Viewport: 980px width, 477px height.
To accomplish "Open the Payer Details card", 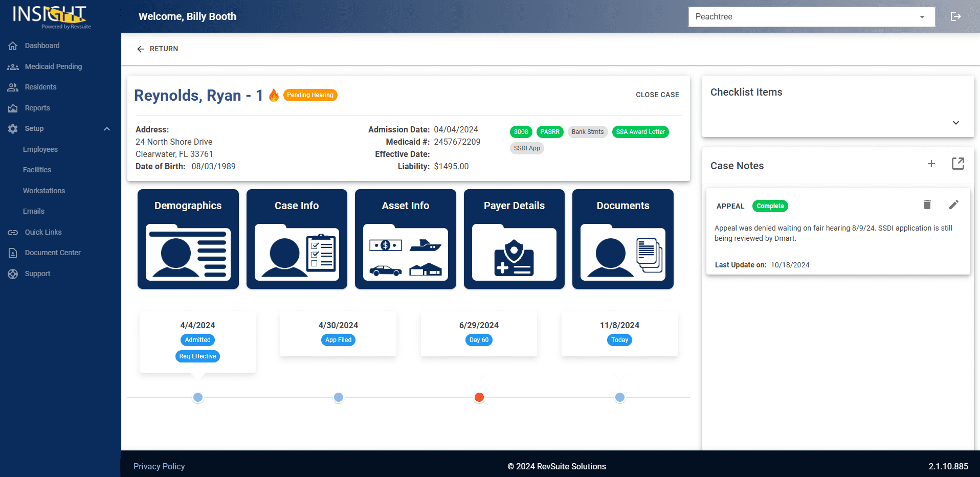I will coord(514,239).
